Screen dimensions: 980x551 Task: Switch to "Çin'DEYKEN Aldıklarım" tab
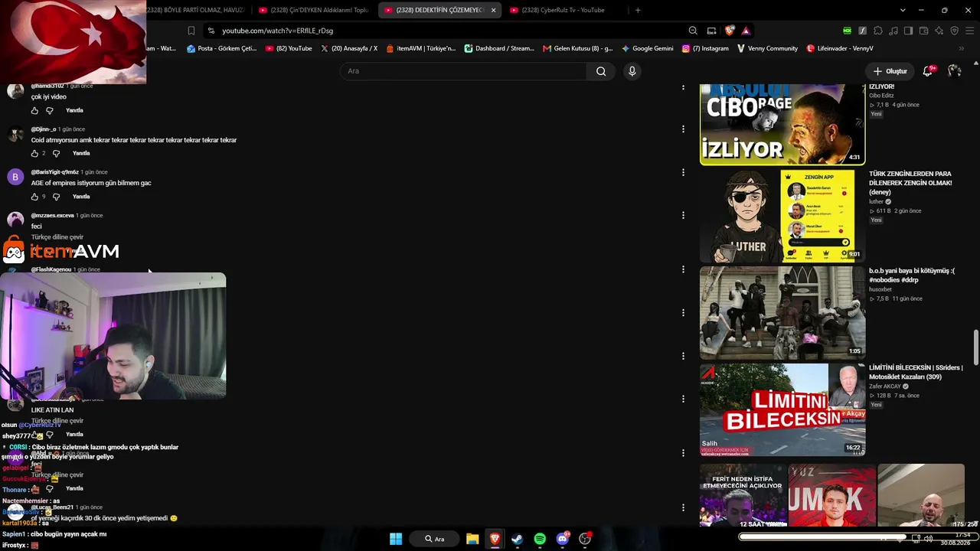point(314,10)
